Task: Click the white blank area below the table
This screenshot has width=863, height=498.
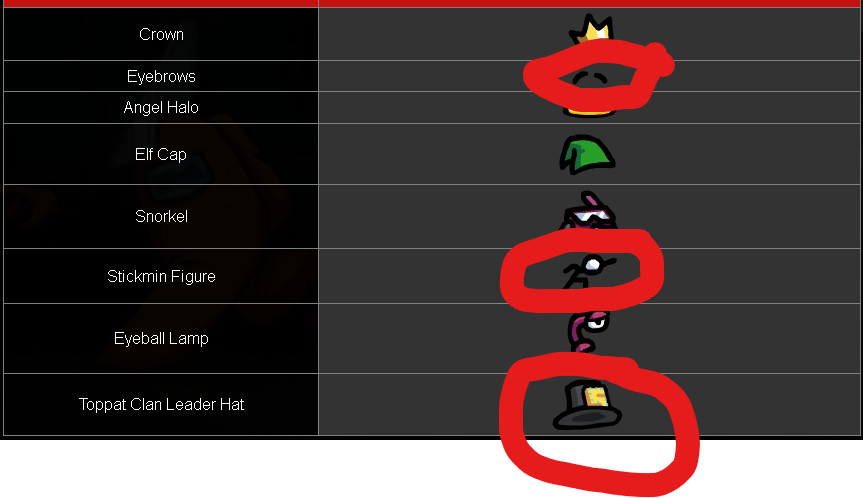Action: coord(248,469)
